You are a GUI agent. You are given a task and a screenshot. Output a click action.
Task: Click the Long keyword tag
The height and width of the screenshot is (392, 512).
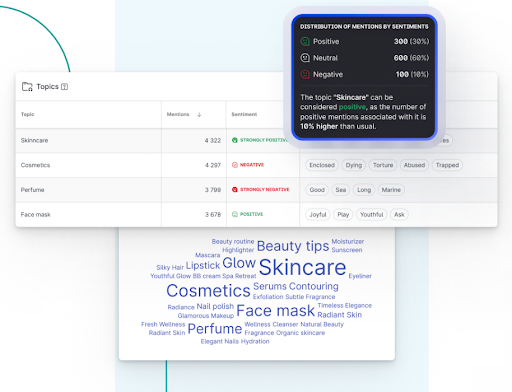click(364, 190)
